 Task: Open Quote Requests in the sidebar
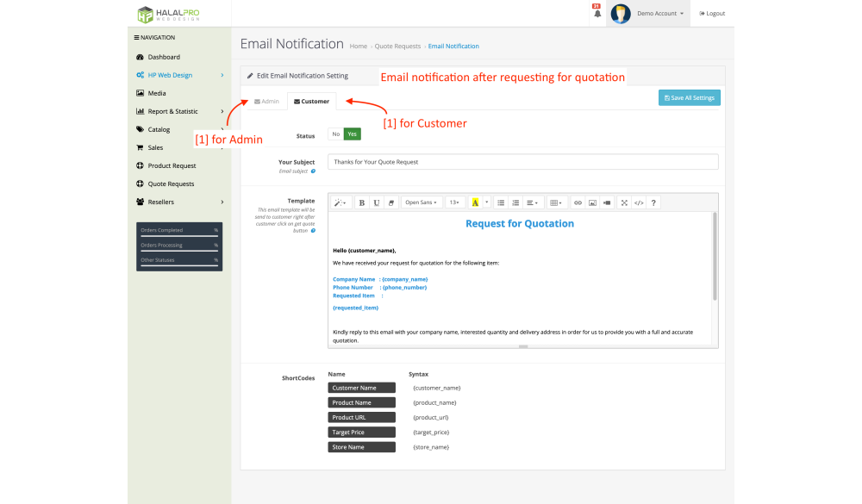click(x=171, y=184)
